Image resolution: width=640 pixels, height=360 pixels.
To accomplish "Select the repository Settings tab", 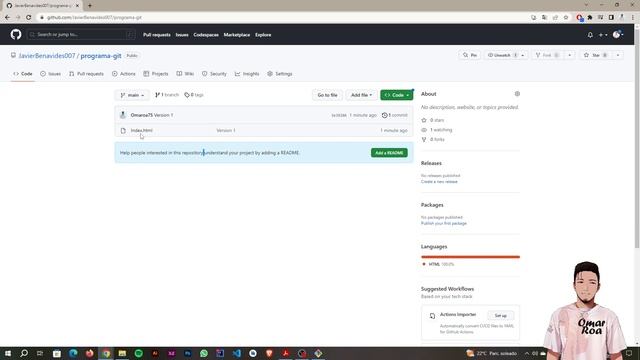I will (x=280, y=74).
